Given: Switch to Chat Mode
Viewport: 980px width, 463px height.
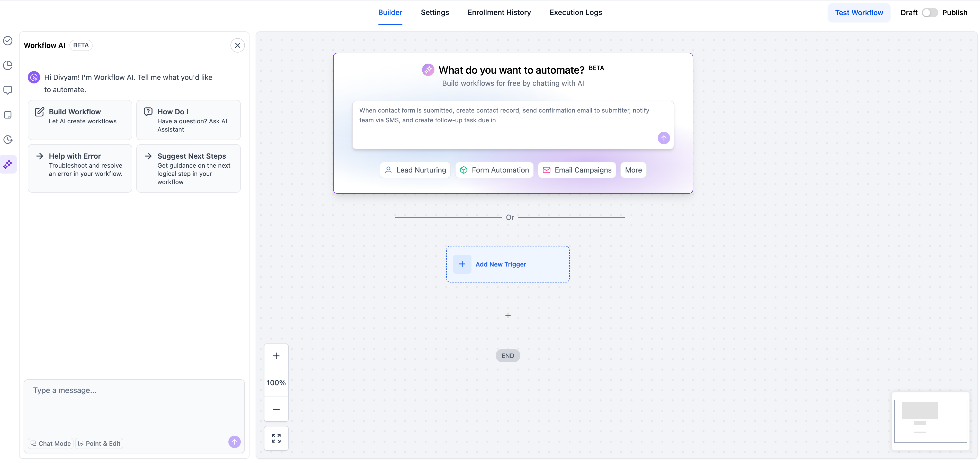Looking at the screenshot, I should pos(51,443).
